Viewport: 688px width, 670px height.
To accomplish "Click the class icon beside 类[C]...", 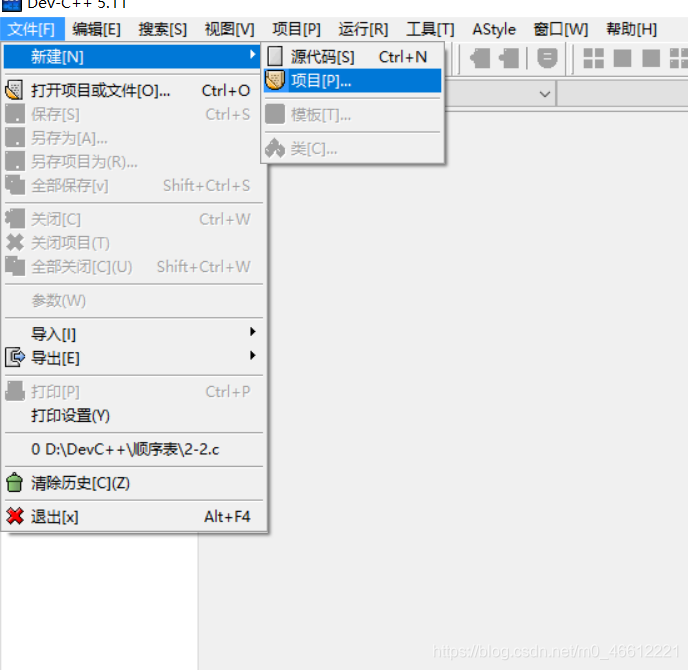I will click(x=275, y=148).
